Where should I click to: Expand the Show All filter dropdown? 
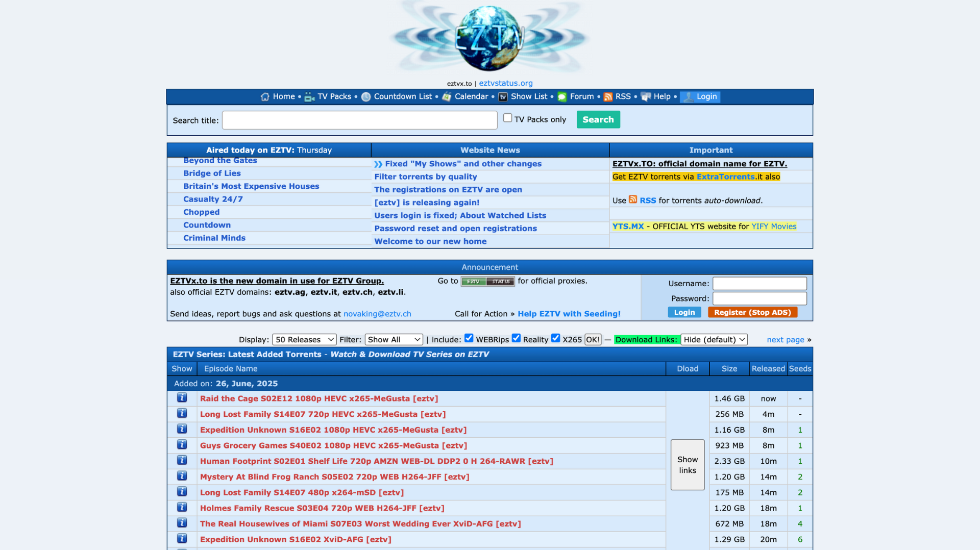[x=393, y=339]
